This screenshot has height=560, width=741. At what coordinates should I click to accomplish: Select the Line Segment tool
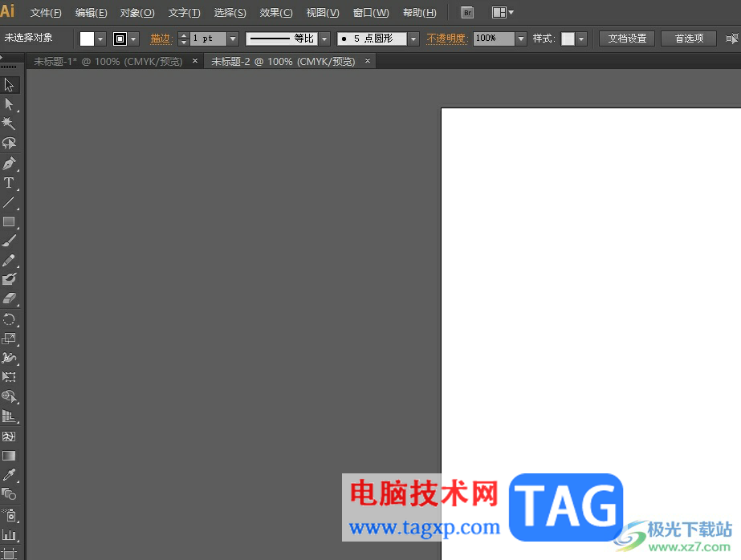(x=9, y=202)
